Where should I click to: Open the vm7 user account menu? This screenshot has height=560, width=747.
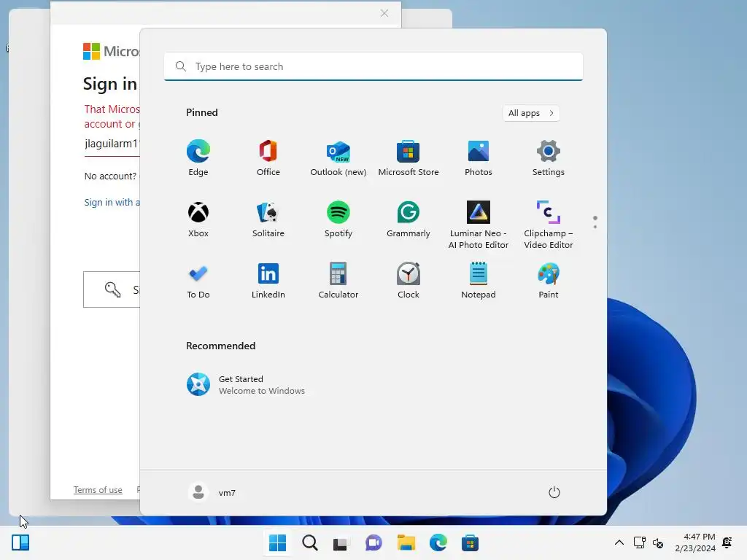click(x=212, y=492)
